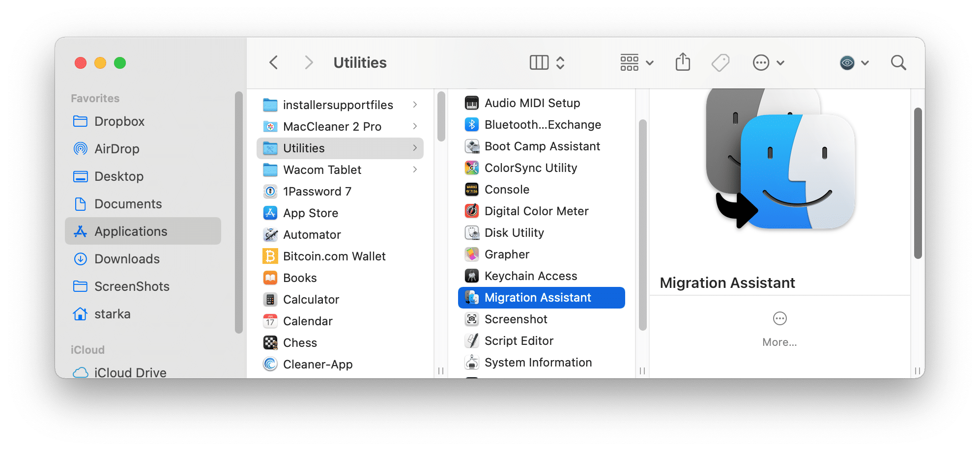The width and height of the screenshot is (980, 451).
Task: Select System Information utility
Action: (542, 363)
